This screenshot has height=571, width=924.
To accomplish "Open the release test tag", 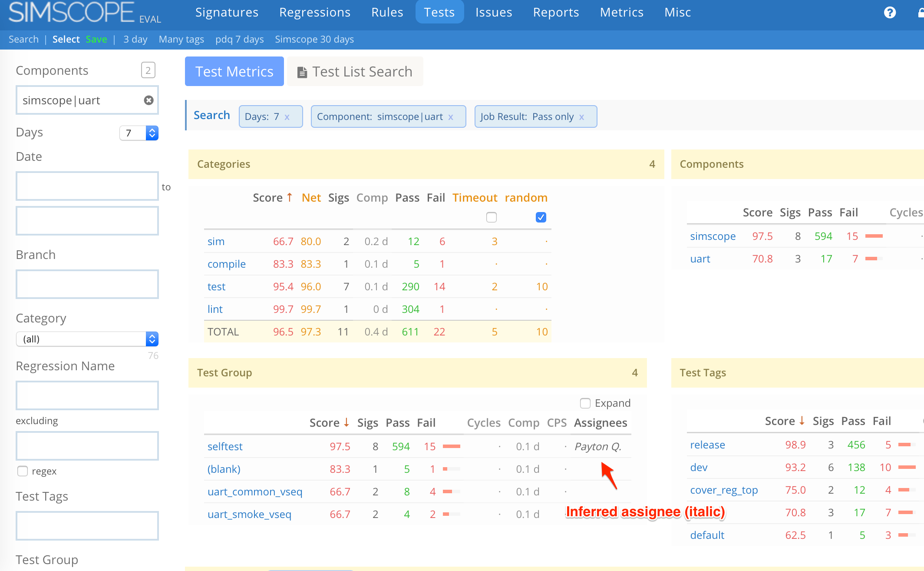I will (708, 445).
